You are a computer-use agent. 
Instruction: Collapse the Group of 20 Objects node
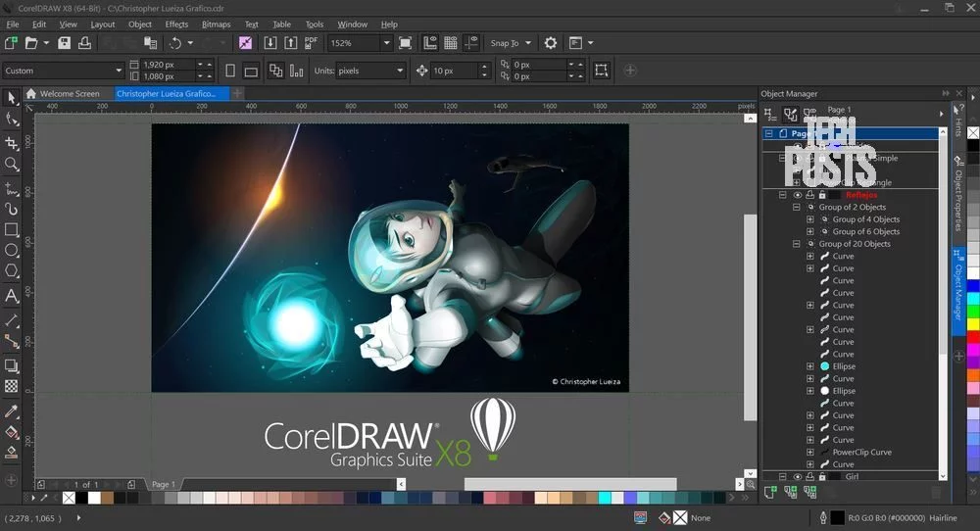click(x=796, y=244)
